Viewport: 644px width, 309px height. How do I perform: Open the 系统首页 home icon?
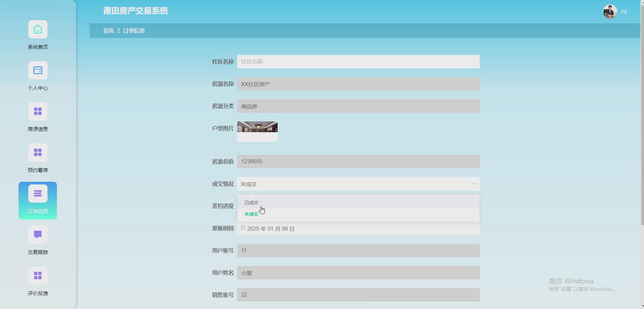click(38, 29)
